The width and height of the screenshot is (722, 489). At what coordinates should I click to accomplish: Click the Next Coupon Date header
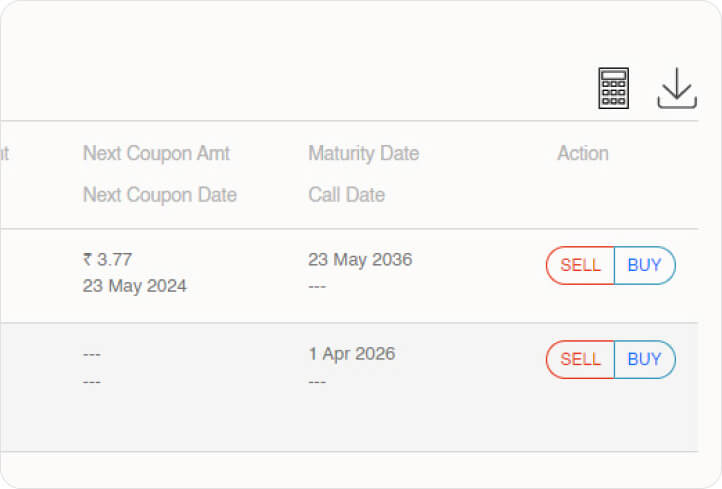[x=160, y=195]
